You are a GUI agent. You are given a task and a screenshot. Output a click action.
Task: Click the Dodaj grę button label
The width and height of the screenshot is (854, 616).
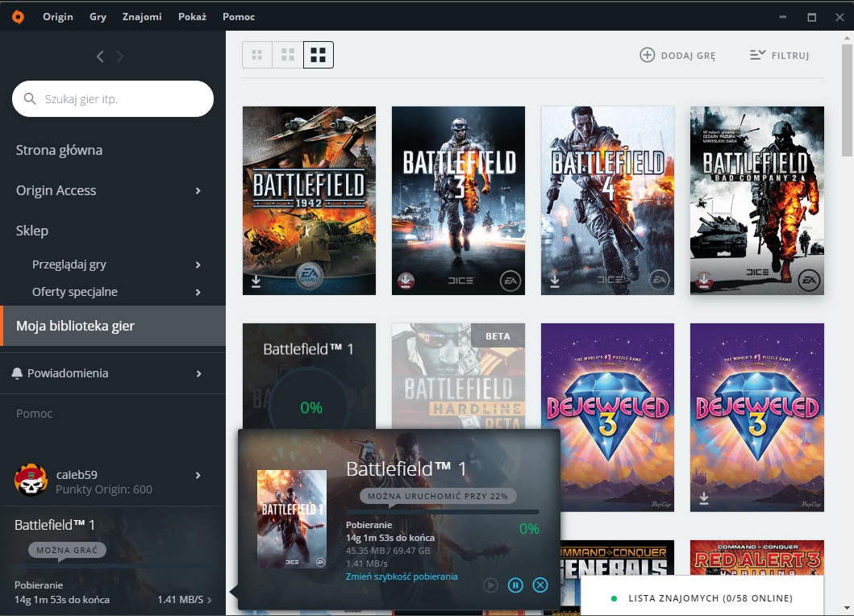coord(689,56)
